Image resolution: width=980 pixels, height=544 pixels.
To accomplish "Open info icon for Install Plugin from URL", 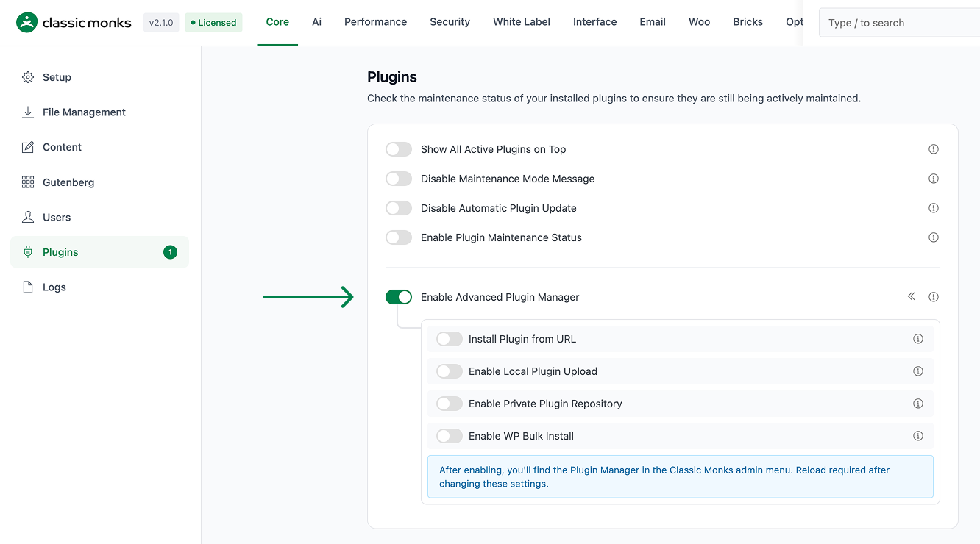I will click(918, 339).
